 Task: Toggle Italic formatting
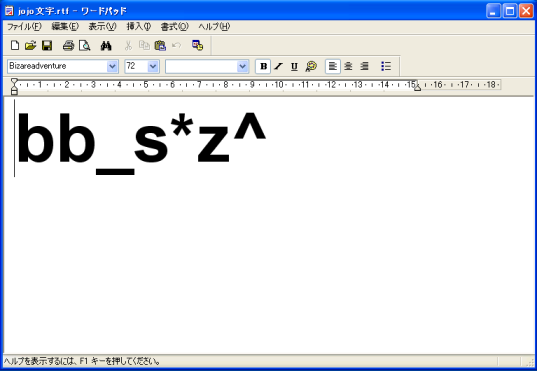[x=279, y=66]
